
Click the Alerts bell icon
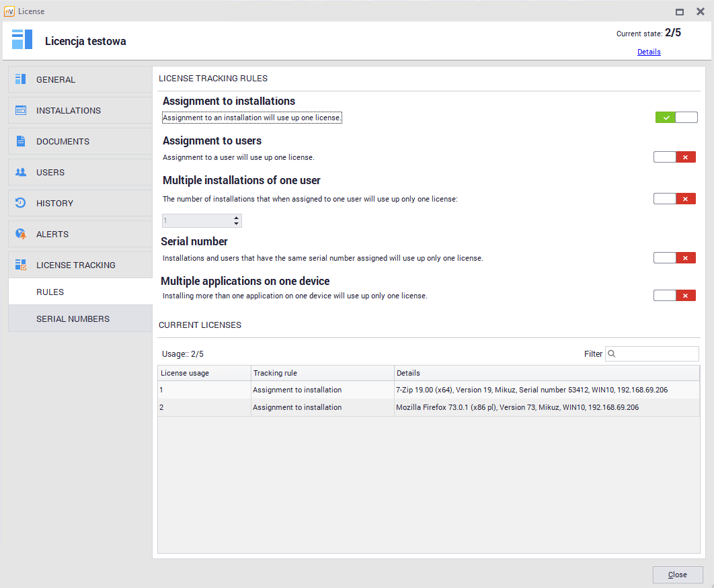21,234
